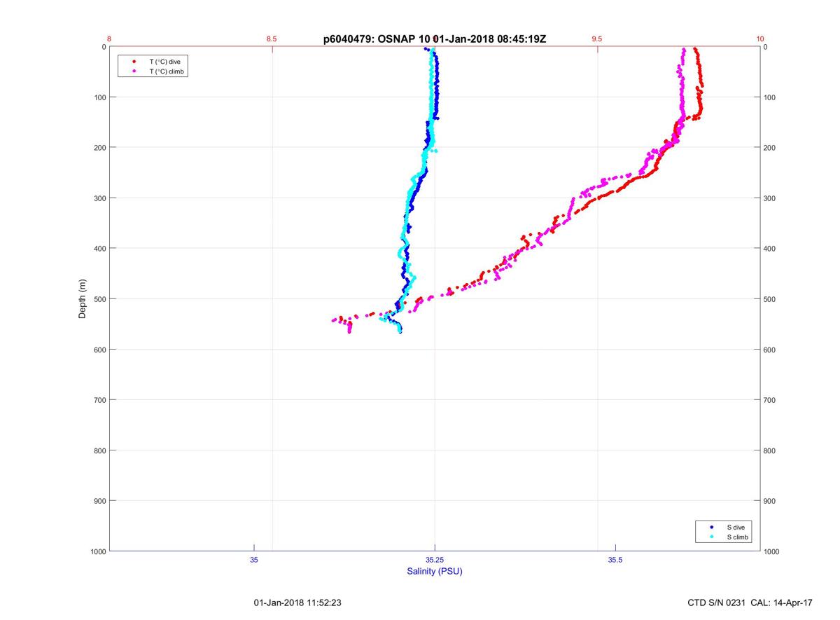Click the 'Salinity (PSU)' axis label

pos(435,572)
